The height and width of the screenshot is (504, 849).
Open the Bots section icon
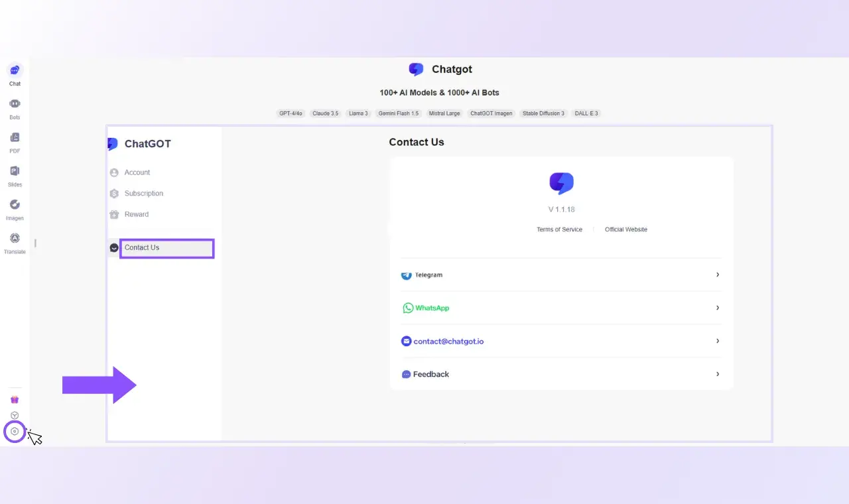coord(15,104)
